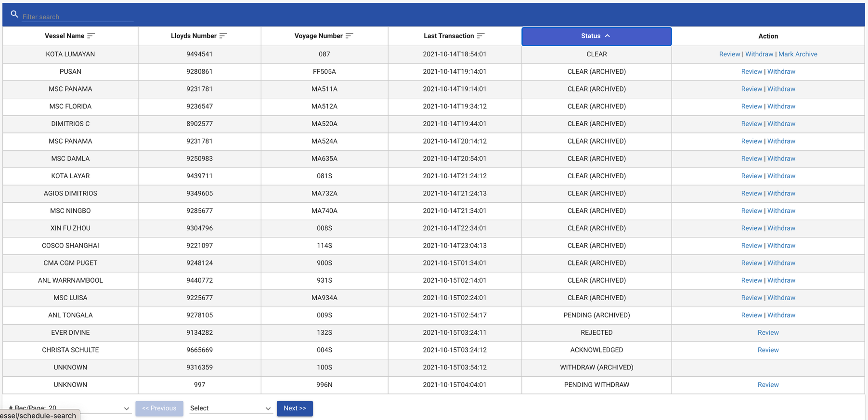Go to the next page with Next >>

pyautogui.click(x=295, y=408)
